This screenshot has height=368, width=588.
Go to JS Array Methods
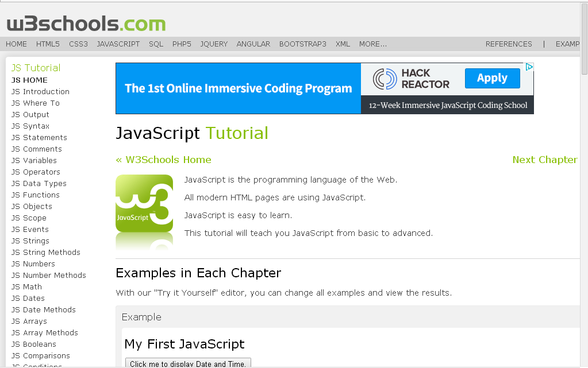tap(45, 333)
